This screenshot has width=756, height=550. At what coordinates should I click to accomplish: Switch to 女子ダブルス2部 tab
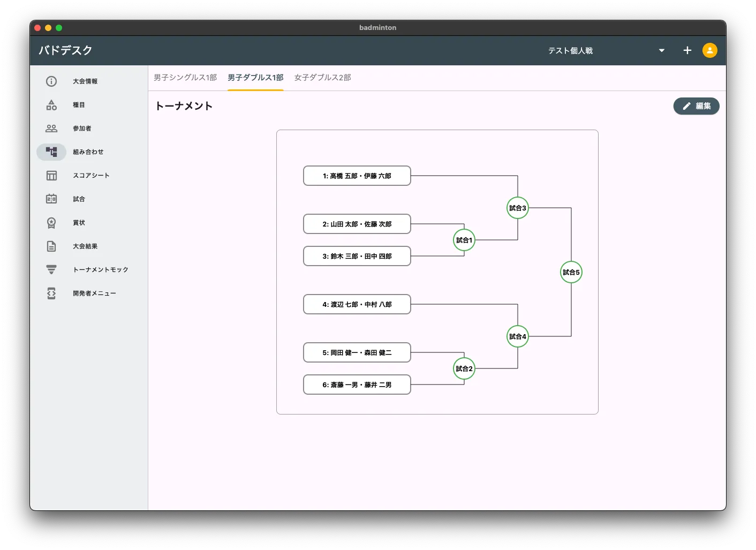tap(322, 78)
